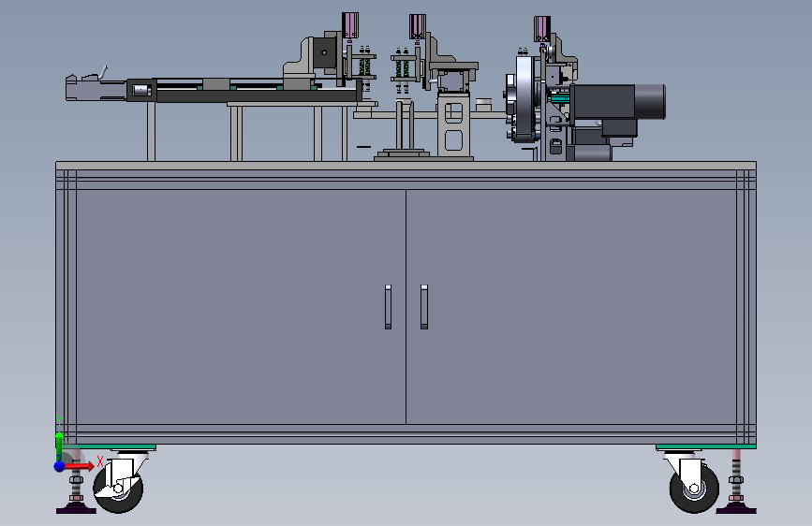
Task: Select the large rotary disc next to the motor
Action: click(x=524, y=98)
